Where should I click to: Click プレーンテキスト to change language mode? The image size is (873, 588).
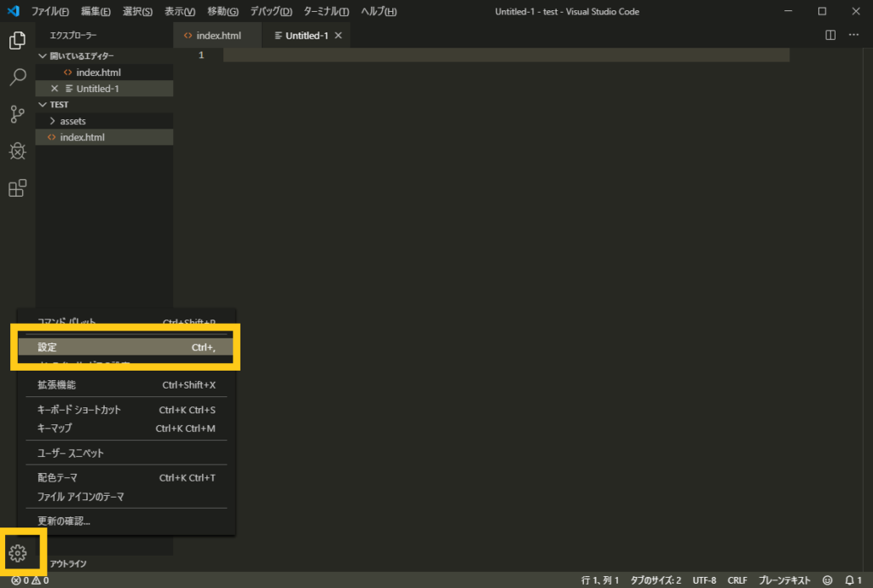pos(786,579)
